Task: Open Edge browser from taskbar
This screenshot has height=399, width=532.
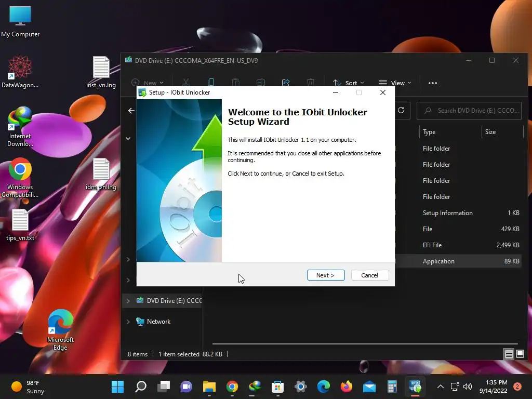Action: pos(323,387)
